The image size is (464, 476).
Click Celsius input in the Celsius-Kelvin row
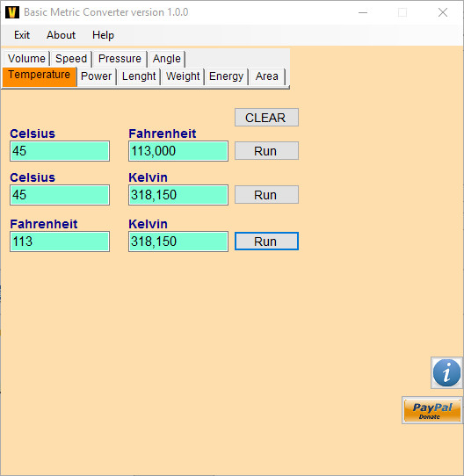click(x=60, y=195)
